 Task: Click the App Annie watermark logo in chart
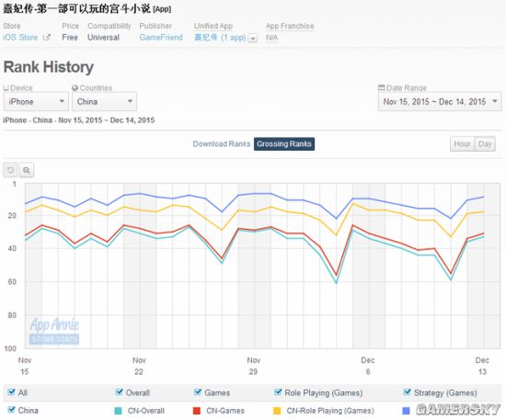[x=54, y=331]
